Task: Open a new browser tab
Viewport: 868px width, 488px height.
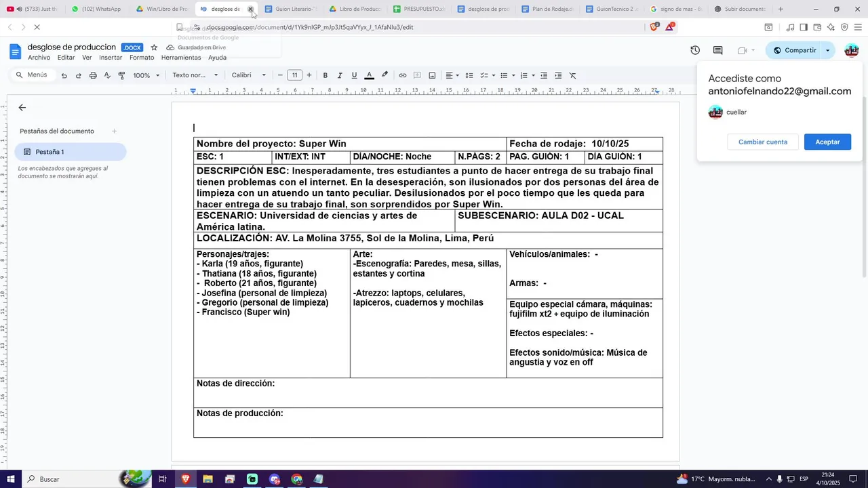Action: 781,9
